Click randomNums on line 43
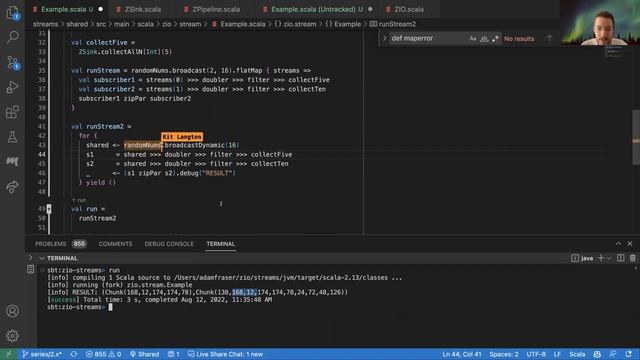Image resolution: width=640 pixels, height=360 pixels. (142, 145)
